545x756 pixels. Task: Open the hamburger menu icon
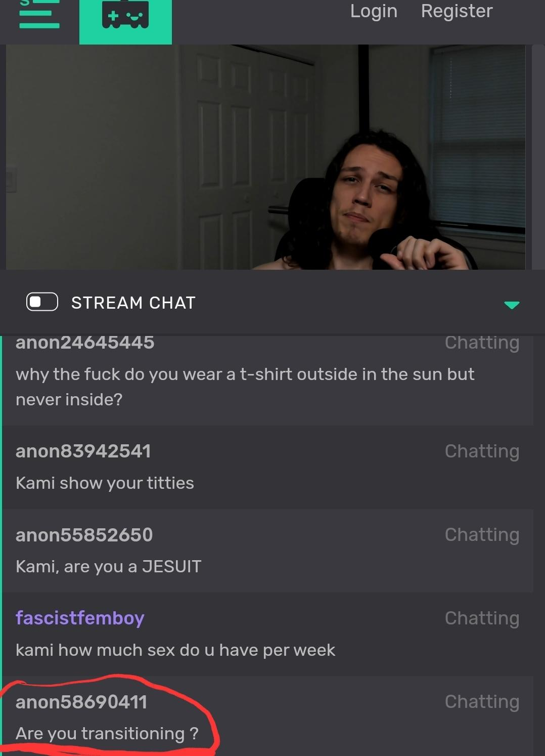pyautogui.click(x=39, y=14)
